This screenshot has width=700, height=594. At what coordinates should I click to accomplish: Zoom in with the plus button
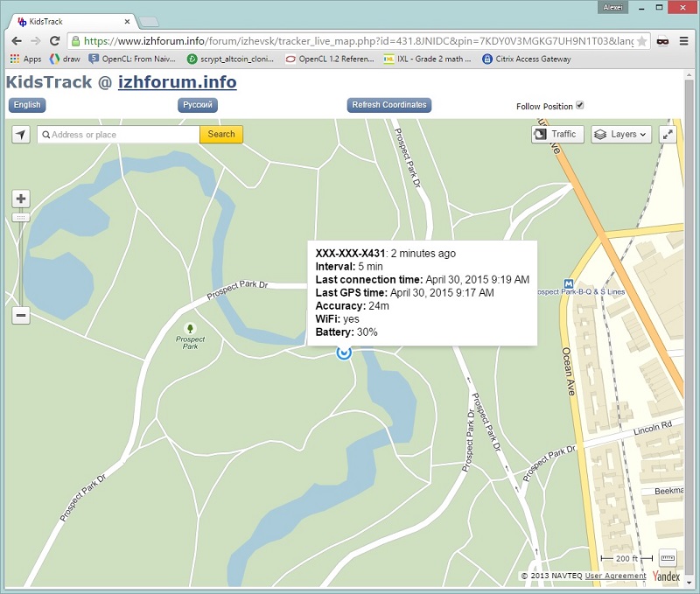pyautogui.click(x=20, y=199)
